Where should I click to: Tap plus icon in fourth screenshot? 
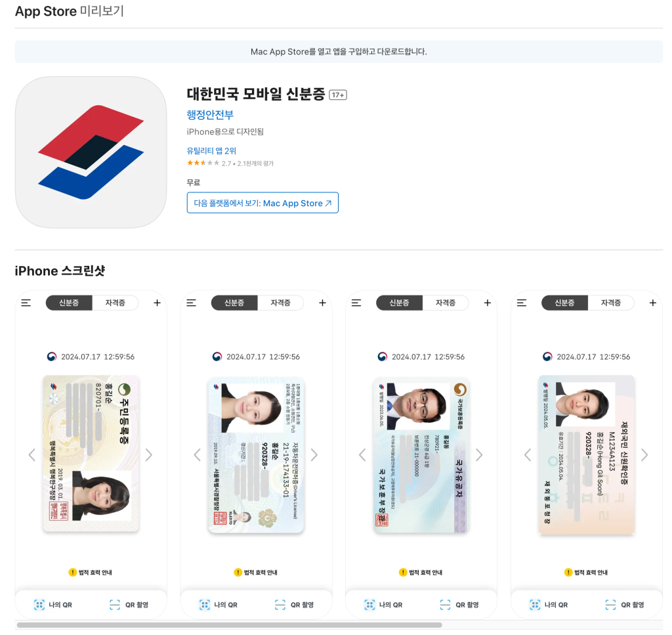653,303
